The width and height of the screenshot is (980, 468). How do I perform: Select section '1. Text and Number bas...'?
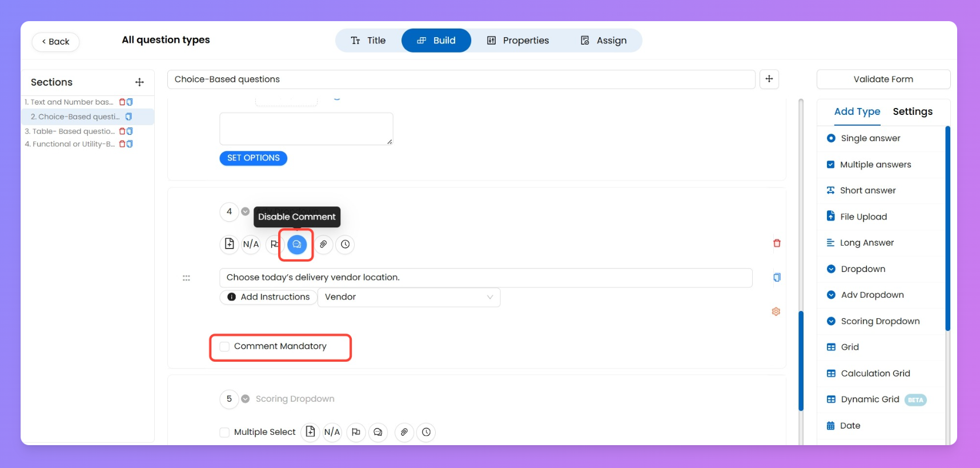[x=69, y=102]
